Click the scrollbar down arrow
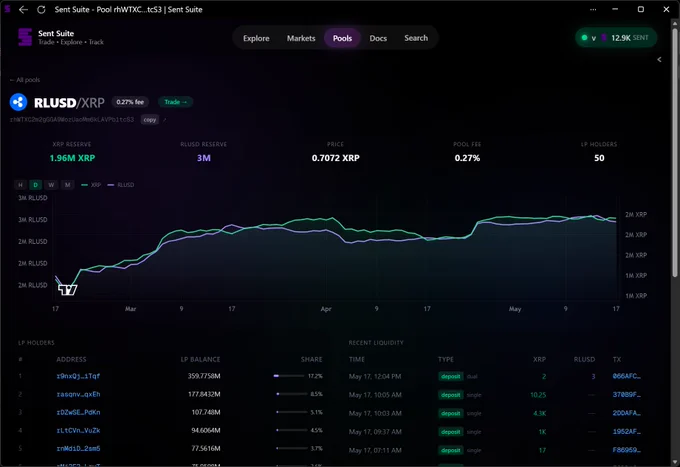 (674, 462)
